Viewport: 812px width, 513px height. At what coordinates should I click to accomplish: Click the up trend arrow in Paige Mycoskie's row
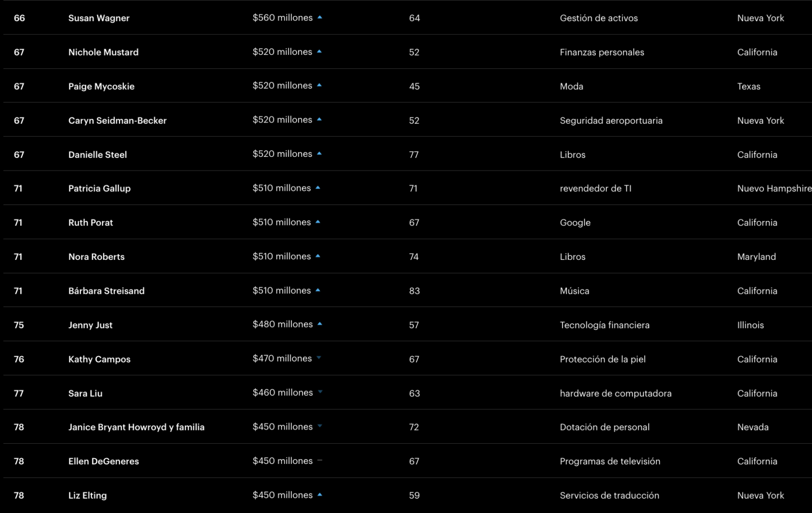pos(319,85)
